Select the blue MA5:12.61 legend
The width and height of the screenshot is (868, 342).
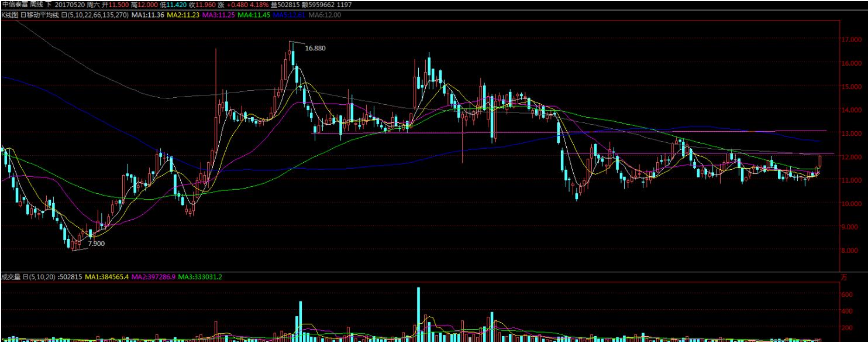pos(289,15)
